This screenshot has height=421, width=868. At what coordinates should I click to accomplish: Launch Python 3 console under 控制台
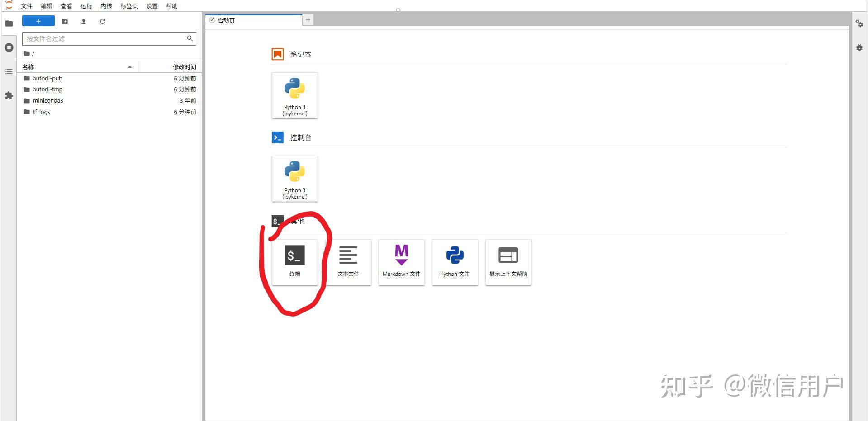pyautogui.click(x=295, y=179)
